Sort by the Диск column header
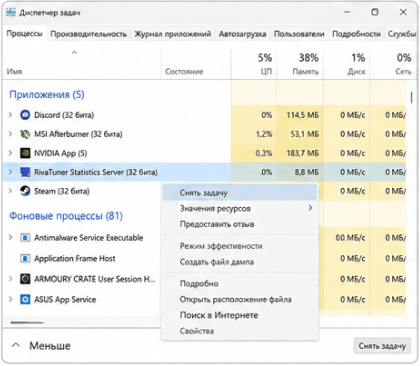The width and height of the screenshot is (420, 366). [x=346, y=64]
